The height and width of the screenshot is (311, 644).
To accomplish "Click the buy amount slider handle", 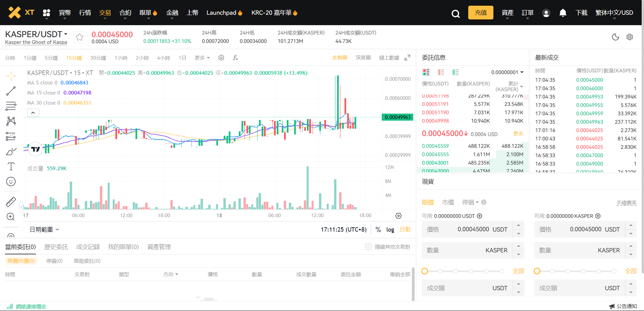I will tap(425, 271).
